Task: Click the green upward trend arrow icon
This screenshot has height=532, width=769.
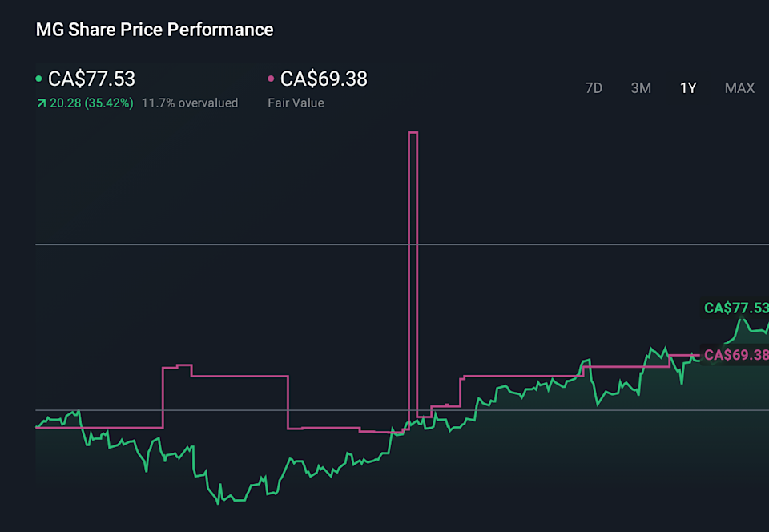Action: click(x=41, y=103)
